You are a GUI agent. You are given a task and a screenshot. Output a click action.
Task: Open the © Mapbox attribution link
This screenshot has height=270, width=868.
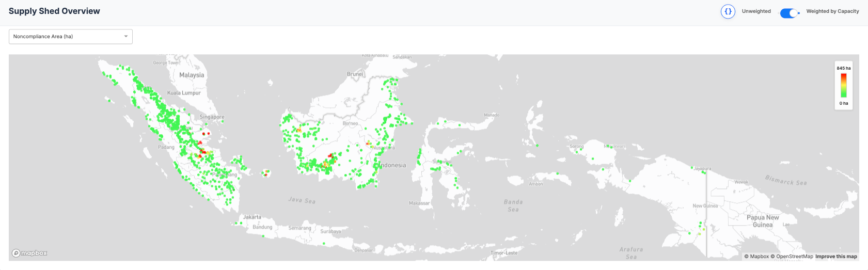tap(756, 257)
